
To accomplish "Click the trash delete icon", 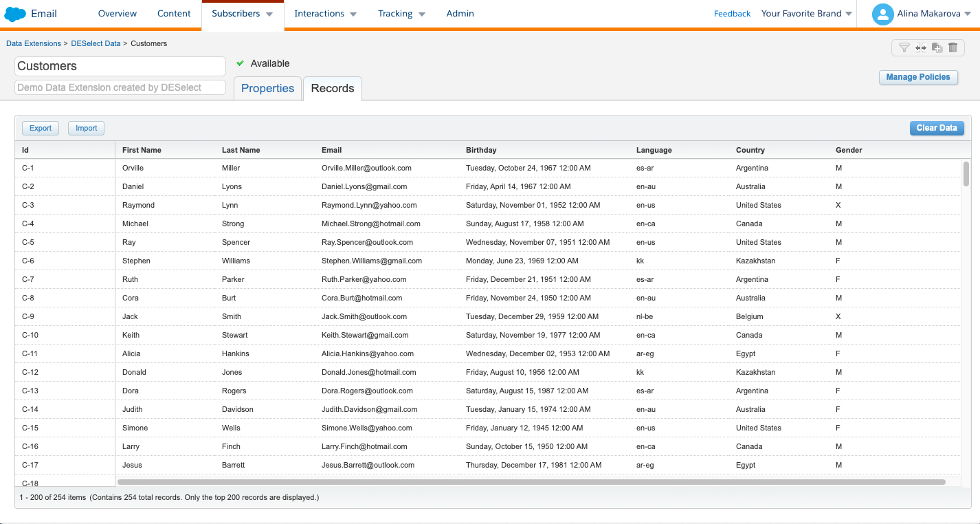I will pyautogui.click(x=953, y=47).
